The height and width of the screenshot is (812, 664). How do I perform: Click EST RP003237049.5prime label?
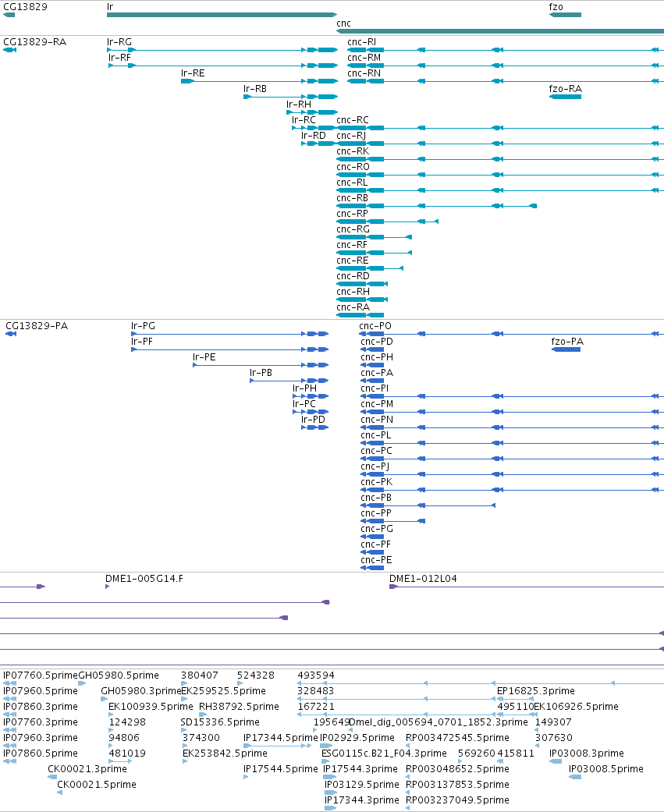coord(457,800)
